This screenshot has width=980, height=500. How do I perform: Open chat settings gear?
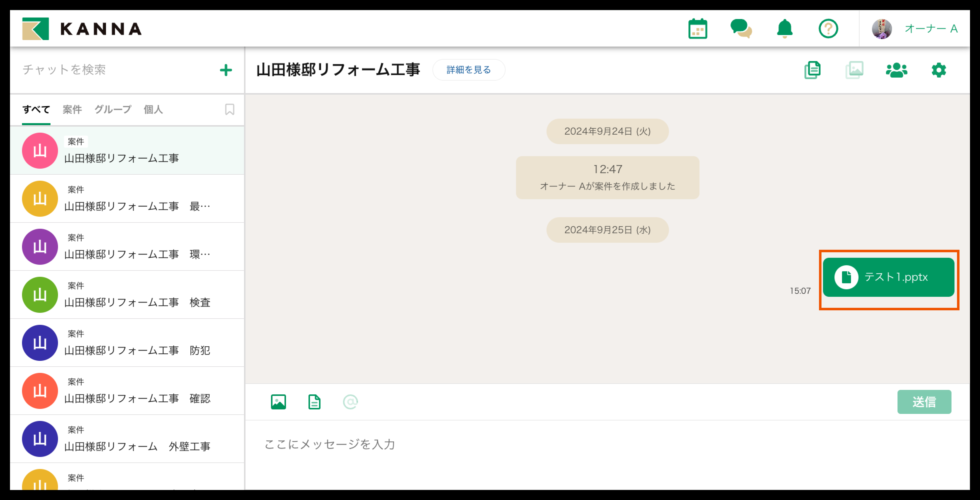coord(938,70)
